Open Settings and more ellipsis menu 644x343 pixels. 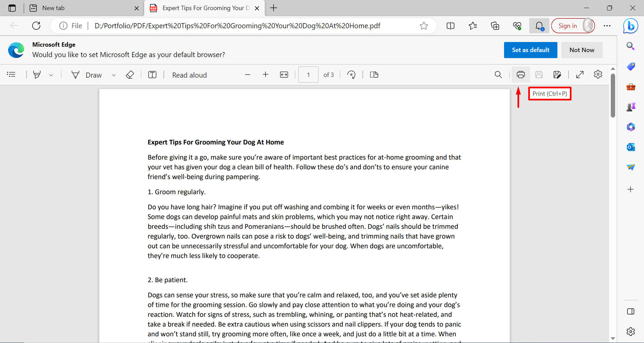(607, 26)
